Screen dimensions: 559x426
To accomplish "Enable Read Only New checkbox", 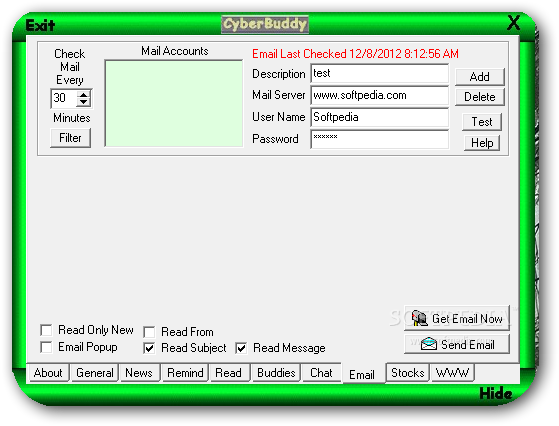I will point(46,330).
